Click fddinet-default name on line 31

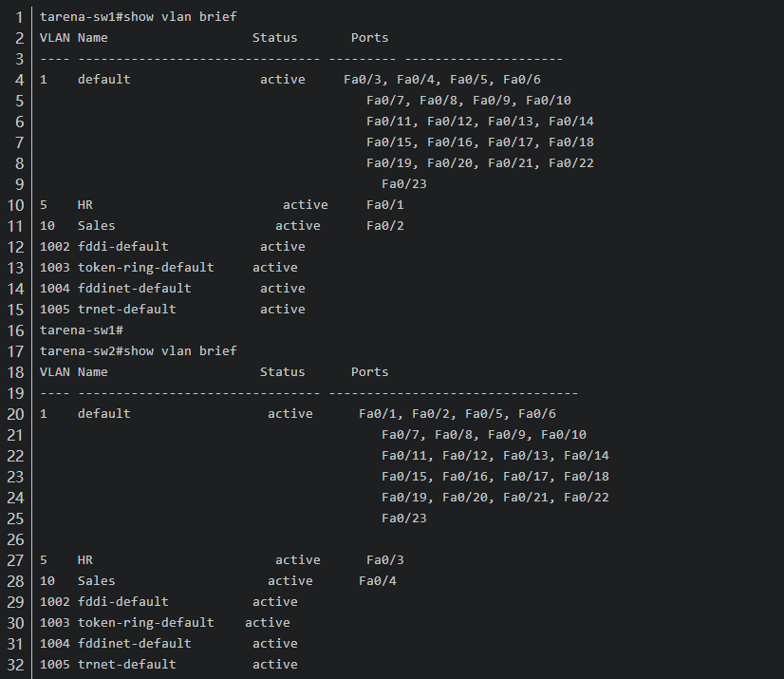click(x=135, y=644)
